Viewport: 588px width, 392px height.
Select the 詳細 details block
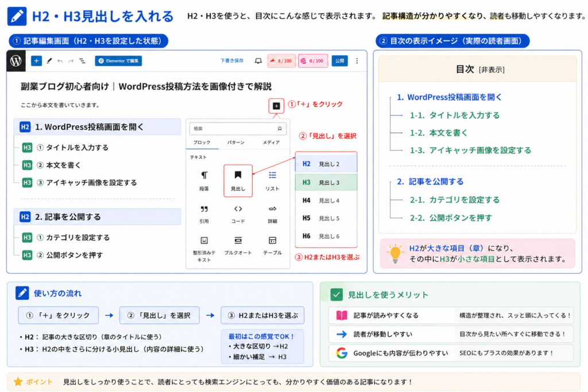click(272, 214)
